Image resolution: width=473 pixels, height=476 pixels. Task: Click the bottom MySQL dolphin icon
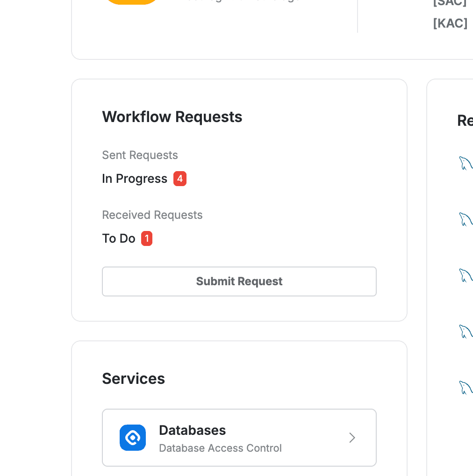click(x=466, y=387)
